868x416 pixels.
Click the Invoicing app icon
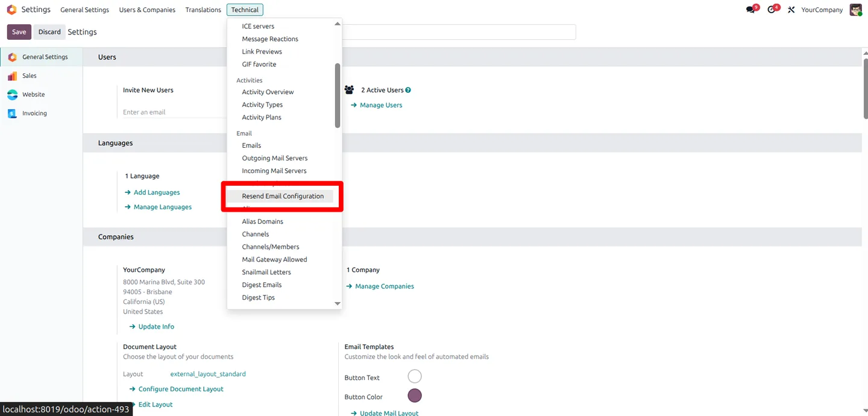(12, 113)
